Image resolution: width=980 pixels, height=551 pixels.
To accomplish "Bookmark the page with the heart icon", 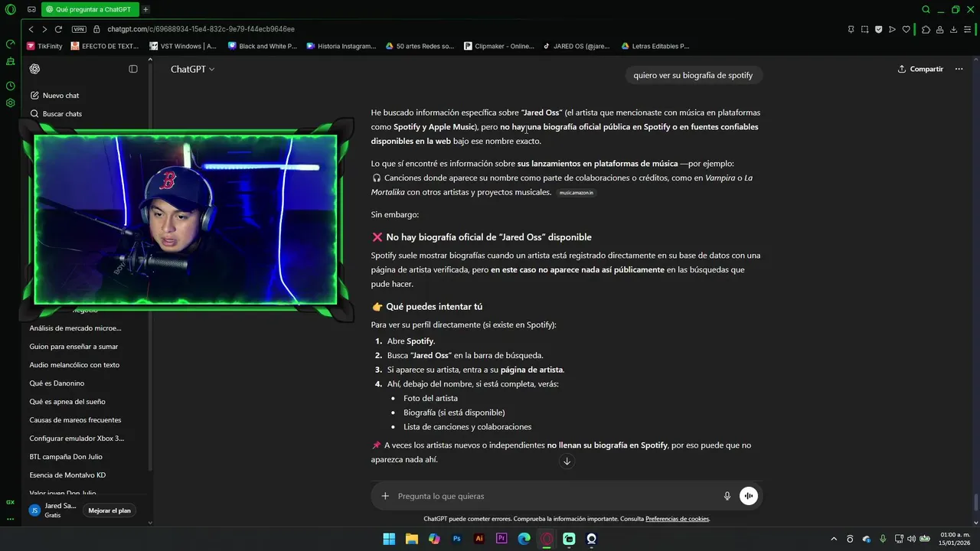I will 906,29.
